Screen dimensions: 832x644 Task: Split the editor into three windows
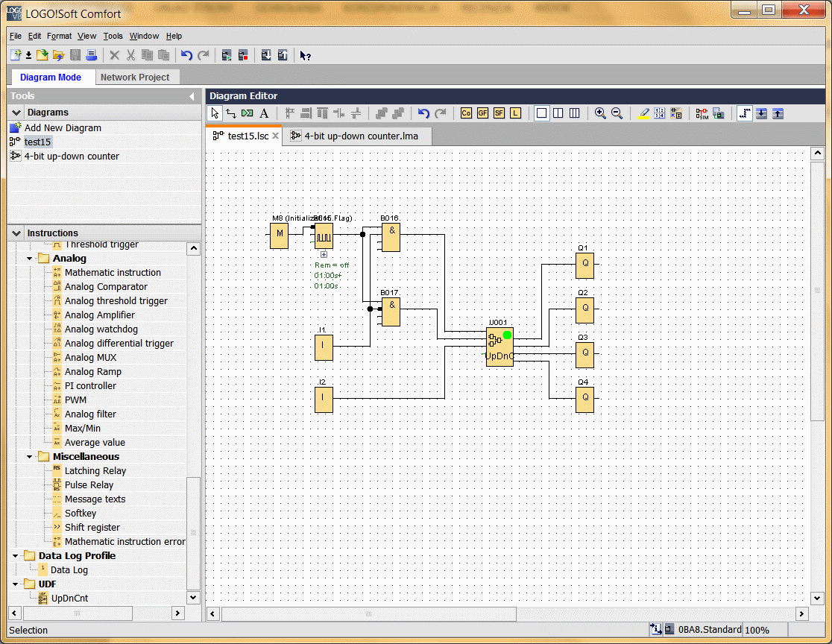point(575,113)
